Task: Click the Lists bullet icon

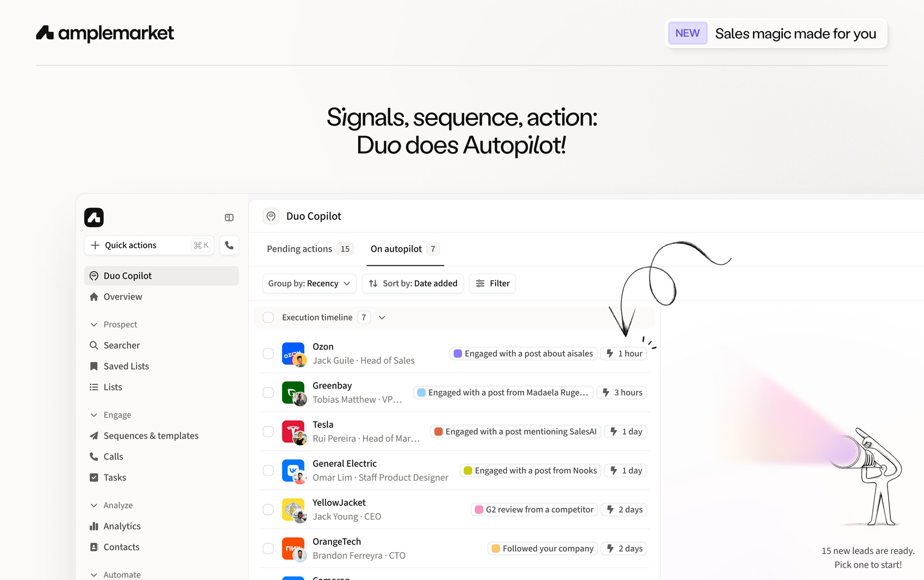Action: (x=94, y=387)
